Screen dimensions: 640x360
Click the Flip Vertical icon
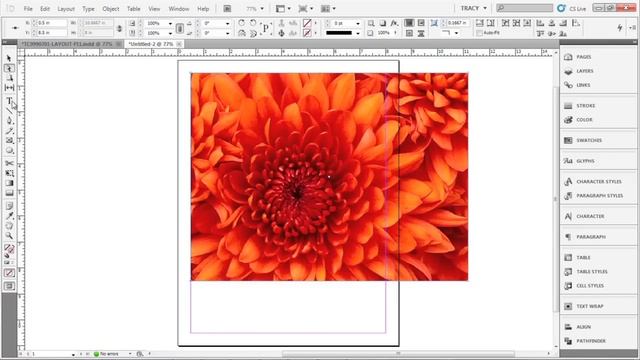253,33
